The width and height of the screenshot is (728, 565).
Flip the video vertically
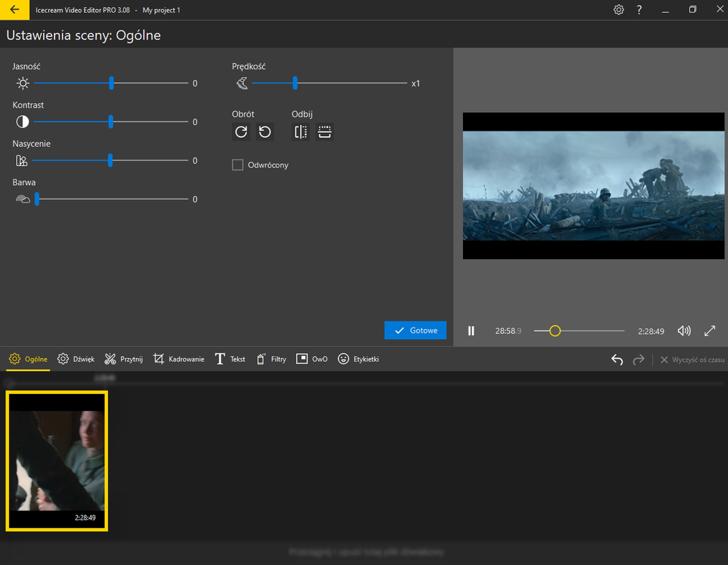[x=324, y=132]
